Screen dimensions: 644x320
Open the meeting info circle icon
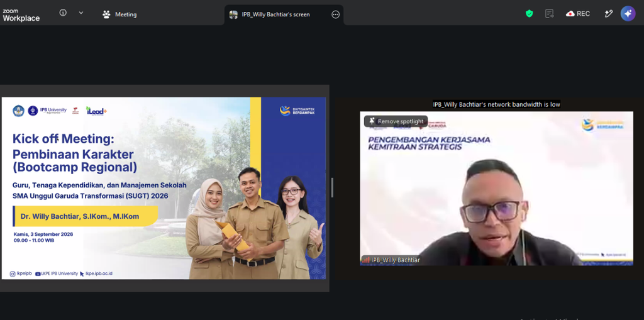63,13
